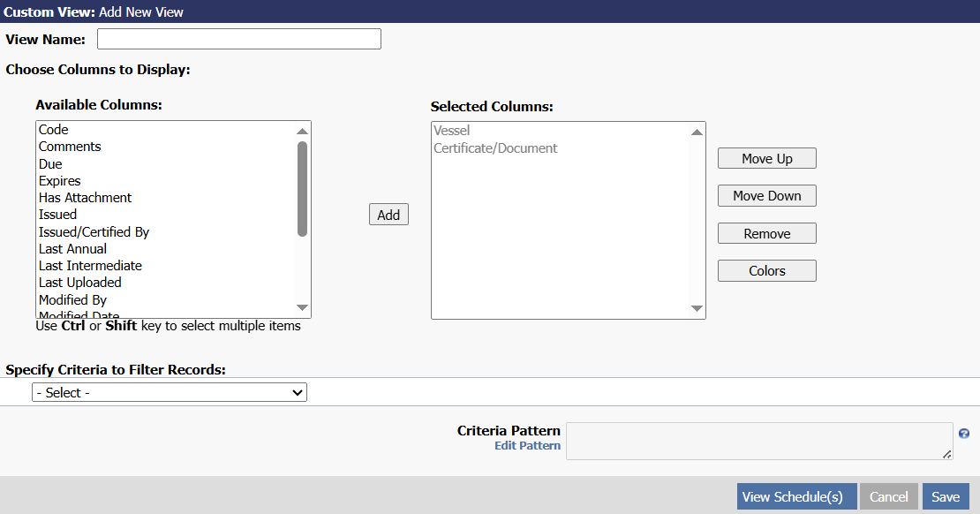Select 'Code' in Available Columns

click(x=54, y=130)
